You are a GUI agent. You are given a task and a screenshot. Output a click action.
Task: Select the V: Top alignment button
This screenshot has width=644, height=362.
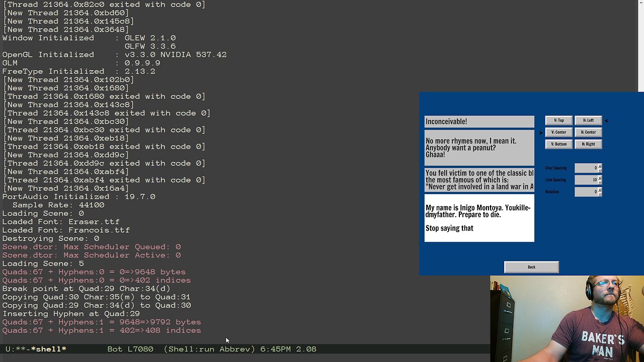[558, 120]
